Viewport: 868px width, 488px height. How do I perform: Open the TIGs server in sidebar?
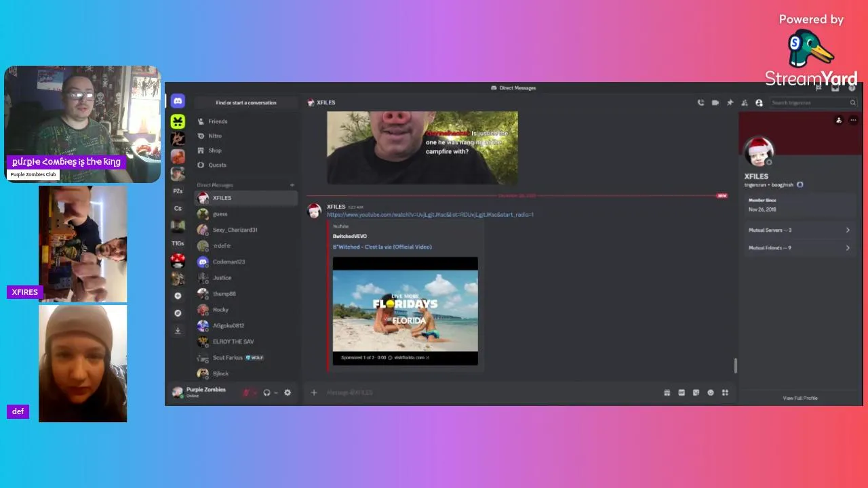click(x=178, y=243)
